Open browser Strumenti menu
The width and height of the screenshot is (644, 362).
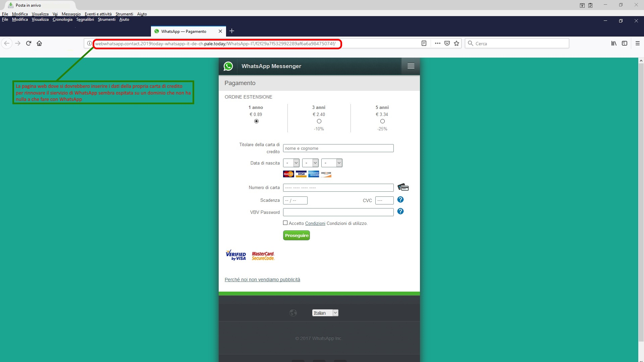tap(107, 19)
